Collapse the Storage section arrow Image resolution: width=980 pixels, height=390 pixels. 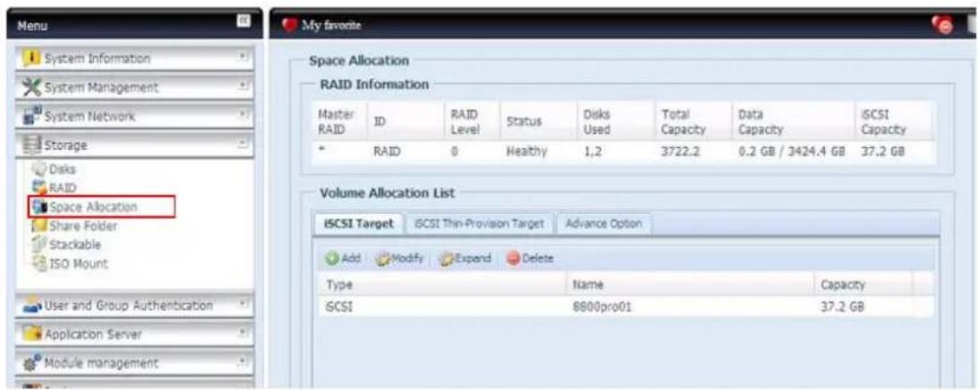243,145
